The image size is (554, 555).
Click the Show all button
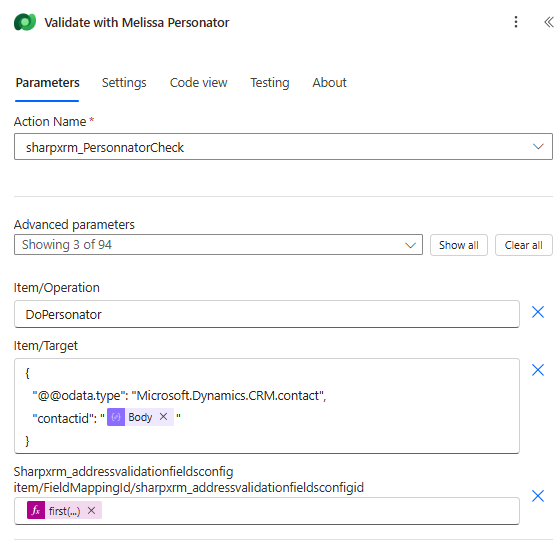(x=459, y=245)
